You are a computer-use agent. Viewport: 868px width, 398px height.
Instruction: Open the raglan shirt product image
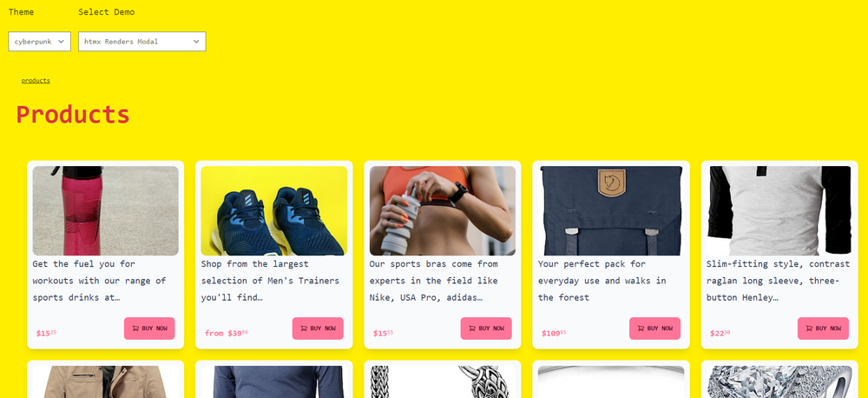pos(779,210)
